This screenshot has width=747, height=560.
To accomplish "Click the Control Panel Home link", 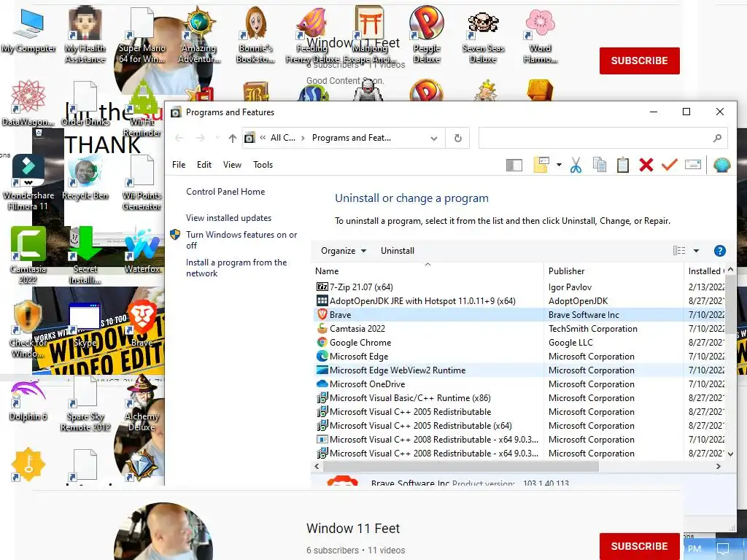I will tap(225, 192).
